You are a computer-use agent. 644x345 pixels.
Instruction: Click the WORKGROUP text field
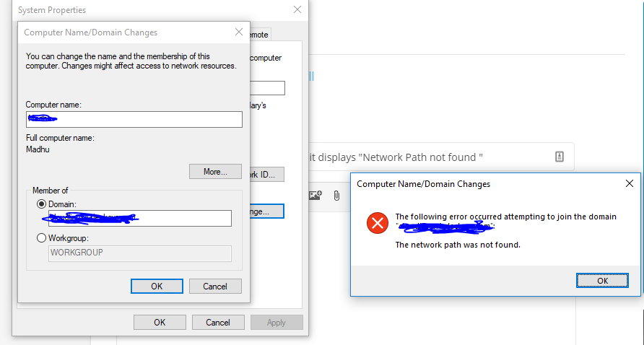pyautogui.click(x=139, y=253)
